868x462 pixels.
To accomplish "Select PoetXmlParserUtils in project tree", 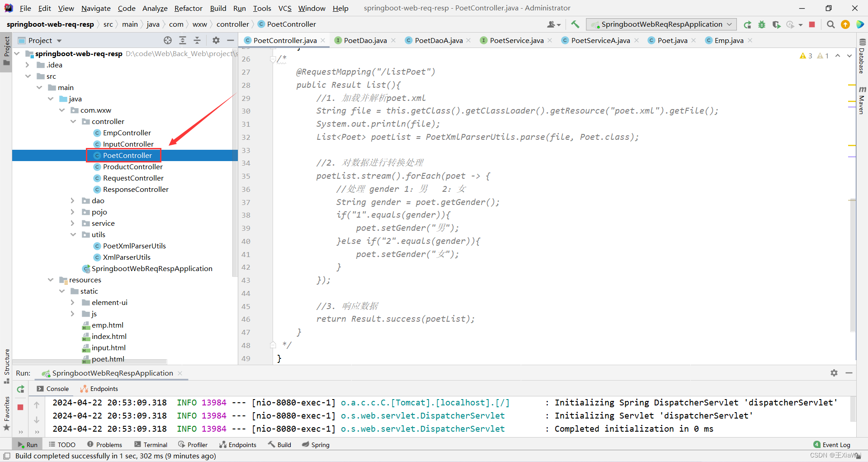I will click(134, 246).
